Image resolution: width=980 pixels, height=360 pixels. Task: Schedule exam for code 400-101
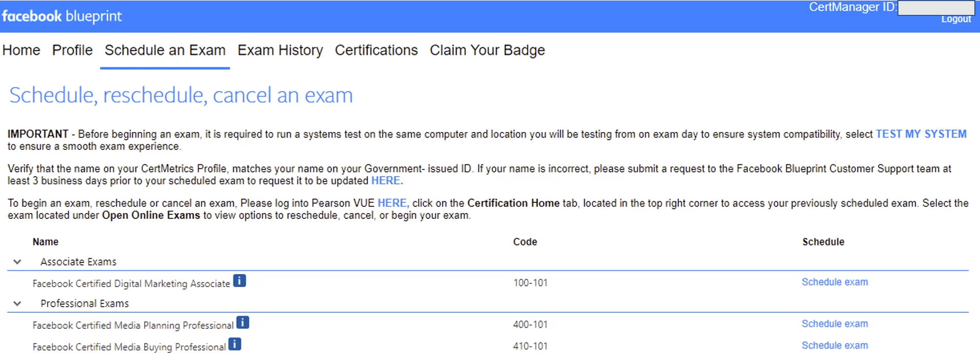click(x=835, y=324)
